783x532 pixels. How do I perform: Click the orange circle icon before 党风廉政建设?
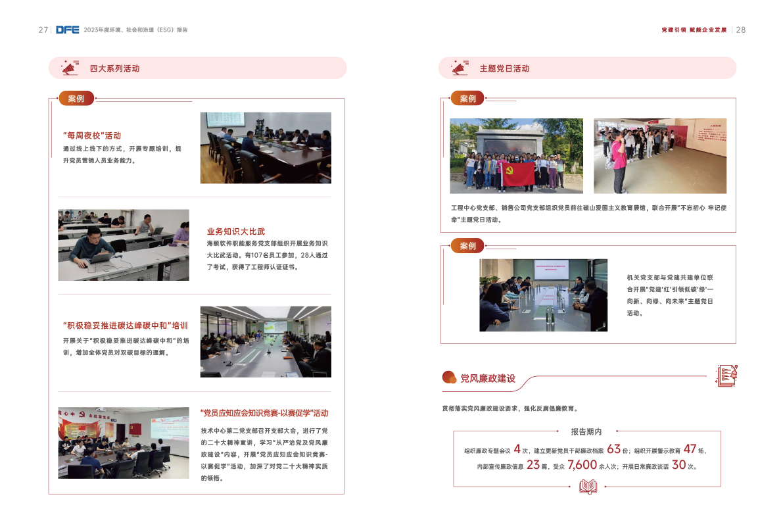coord(450,377)
